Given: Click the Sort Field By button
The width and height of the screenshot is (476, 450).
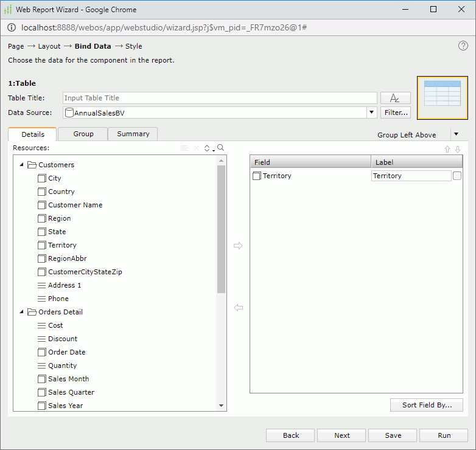Looking at the screenshot, I should tap(427, 405).
